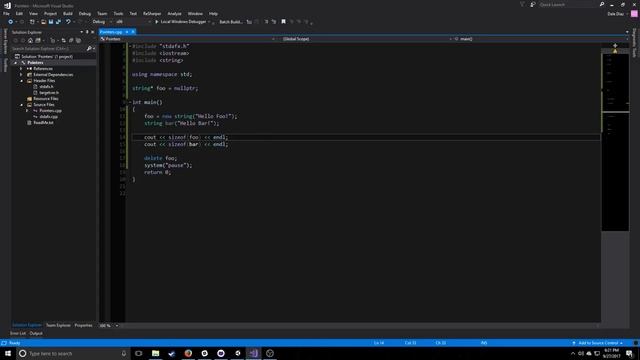Click the Cortana microphone icon
This screenshot has width=640, height=360.
pos(124,353)
